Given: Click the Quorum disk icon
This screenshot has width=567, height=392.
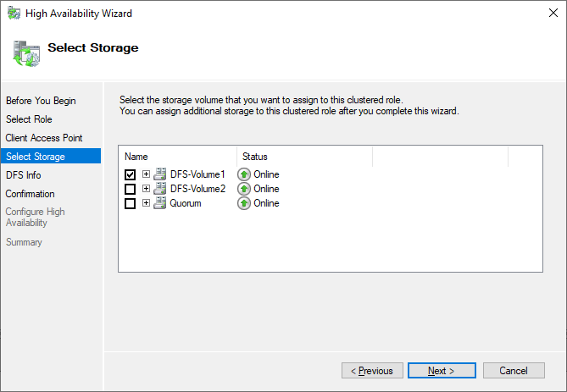Looking at the screenshot, I should click(x=160, y=203).
